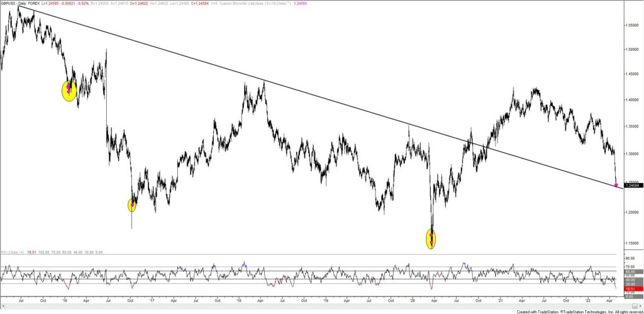Screen dimensions: 644x314
Task: Click the 70.00 label on the RSI axis
Action: [630, 266]
